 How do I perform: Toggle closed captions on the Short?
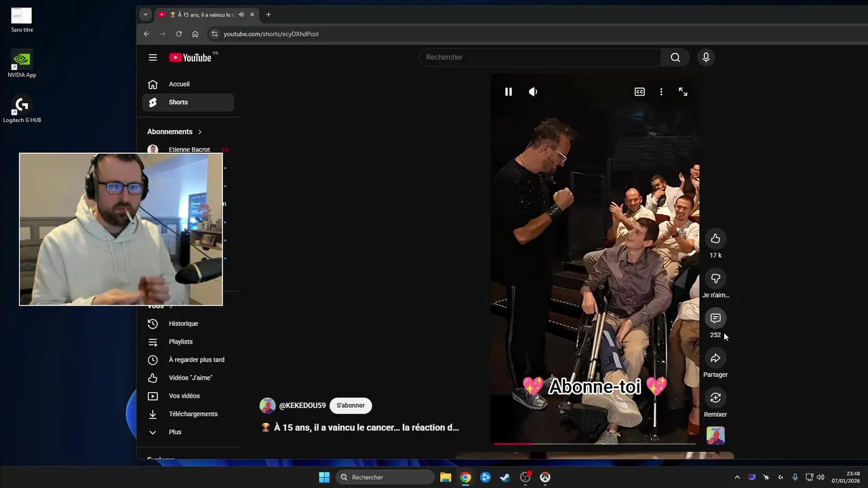pos(639,91)
